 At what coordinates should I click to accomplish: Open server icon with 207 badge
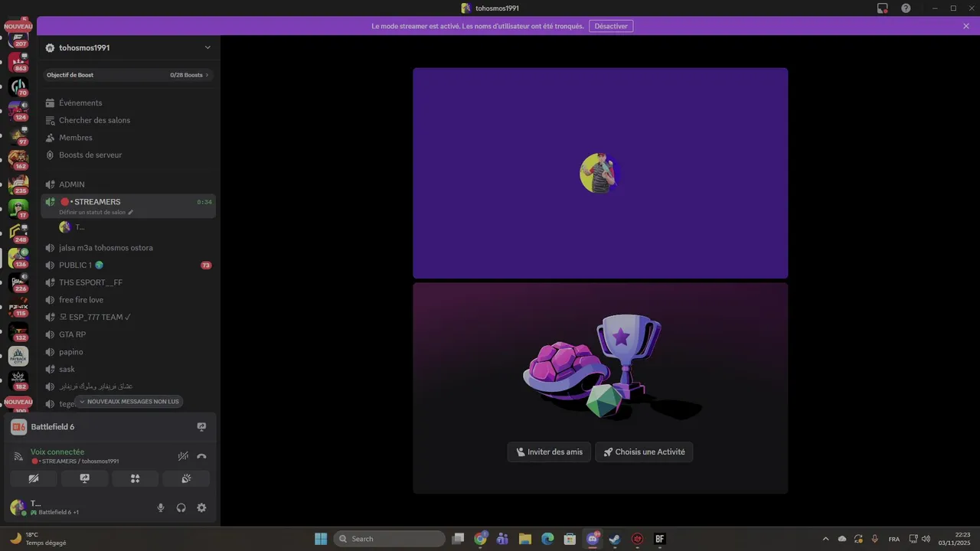tap(18, 38)
